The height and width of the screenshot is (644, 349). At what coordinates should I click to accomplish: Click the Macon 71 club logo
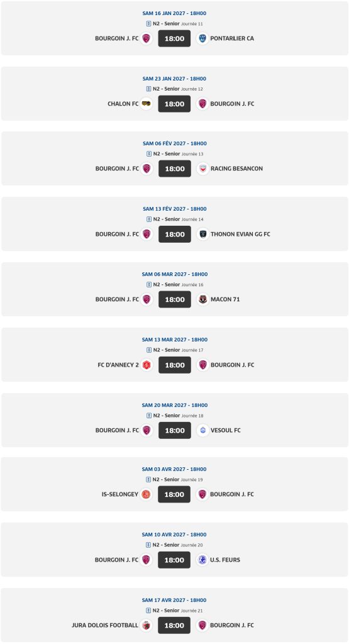pos(203,299)
